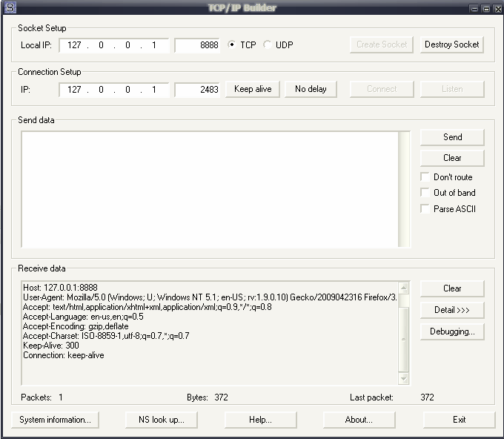This screenshot has height=439, width=504.
Task: Close the TCP/IP Builder window
Action: pos(498,9)
